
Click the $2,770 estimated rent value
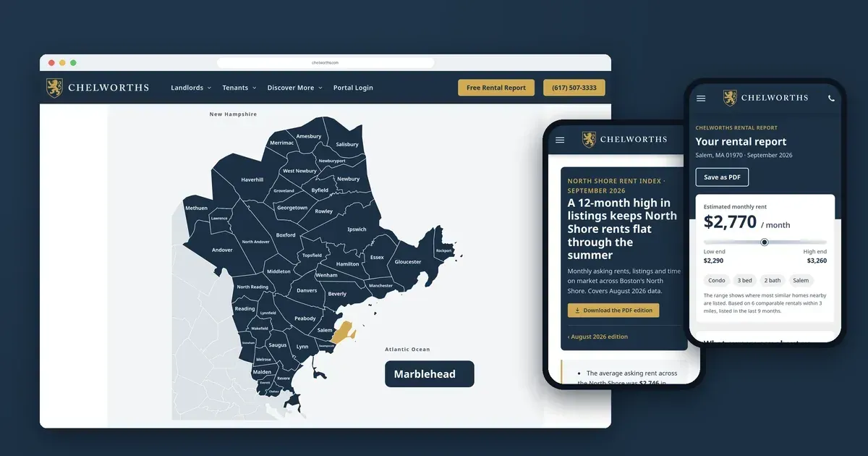pyautogui.click(x=731, y=222)
